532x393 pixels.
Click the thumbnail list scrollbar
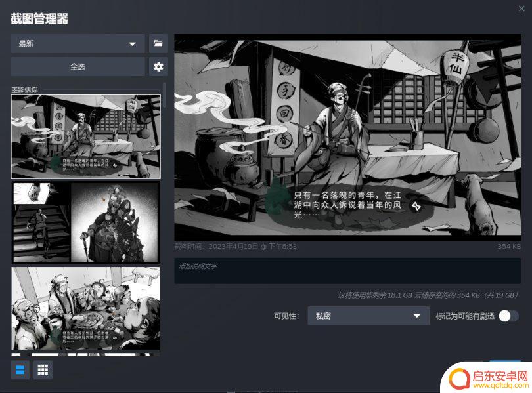click(x=165, y=95)
